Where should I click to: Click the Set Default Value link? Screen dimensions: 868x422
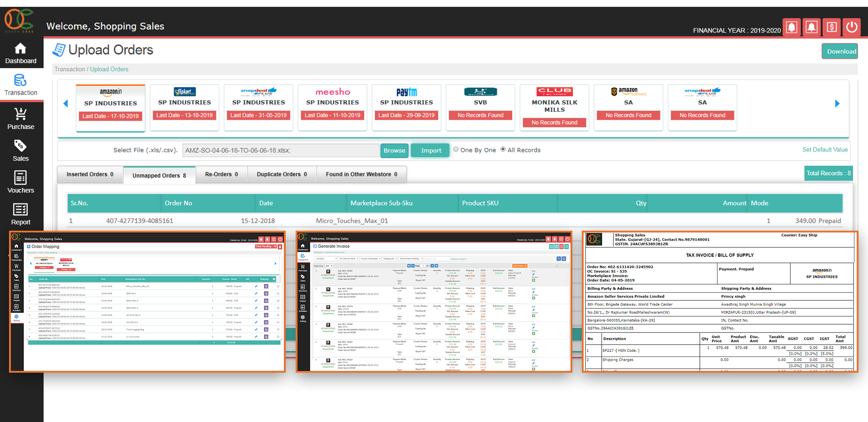825,150
